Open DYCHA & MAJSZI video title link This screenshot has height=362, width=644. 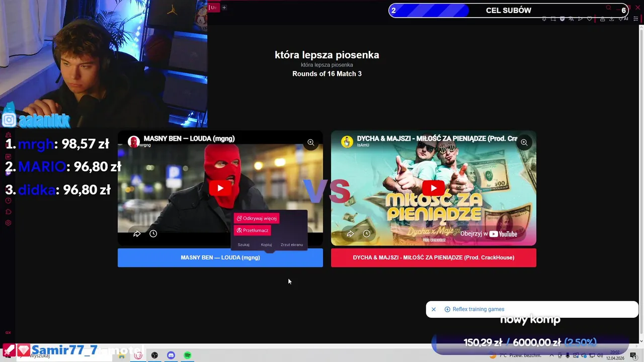click(437, 139)
